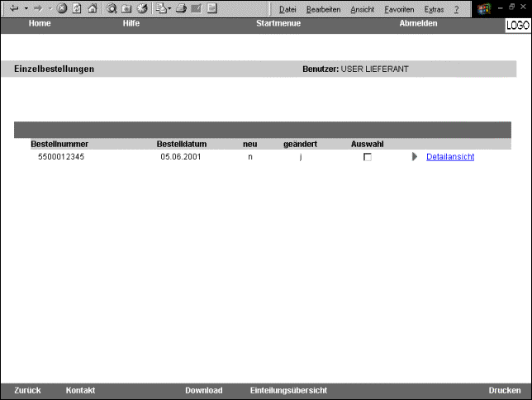Image resolution: width=532 pixels, height=400 pixels.
Task: Tick the Auswahl checkbox for order 5500012345
Action: (367, 157)
